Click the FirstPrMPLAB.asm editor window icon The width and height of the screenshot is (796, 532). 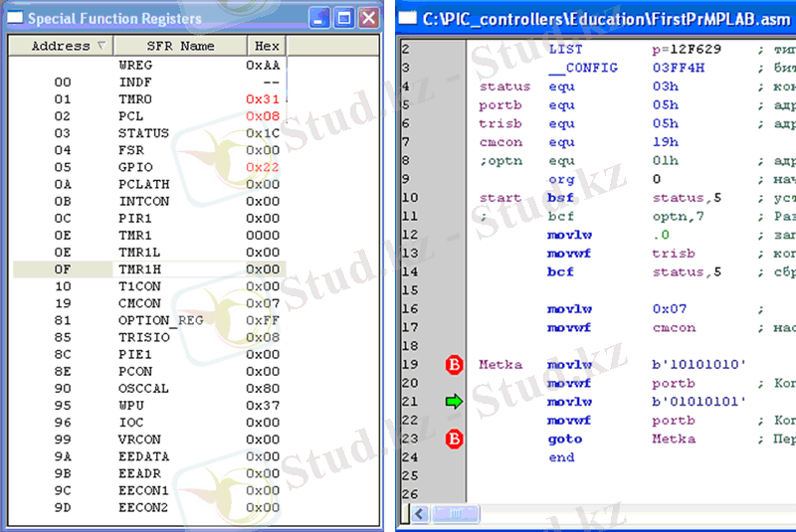pyautogui.click(x=407, y=18)
